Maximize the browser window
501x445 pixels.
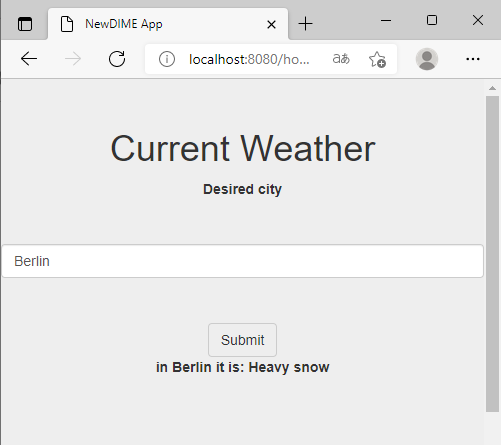(x=432, y=20)
